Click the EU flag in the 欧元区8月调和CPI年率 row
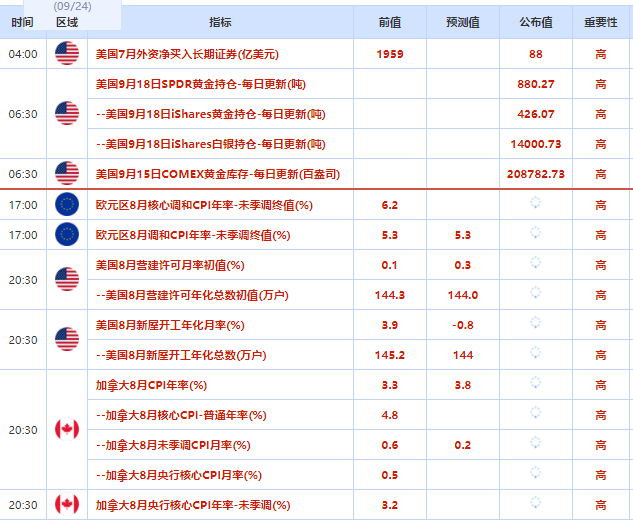The width and height of the screenshot is (633, 526). pos(67,234)
